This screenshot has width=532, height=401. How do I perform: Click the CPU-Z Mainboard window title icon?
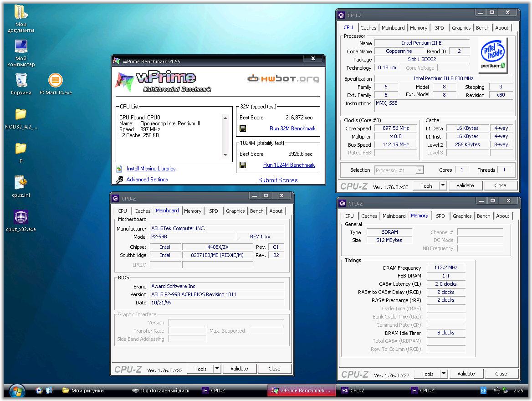pyautogui.click(x=115, y=198)
